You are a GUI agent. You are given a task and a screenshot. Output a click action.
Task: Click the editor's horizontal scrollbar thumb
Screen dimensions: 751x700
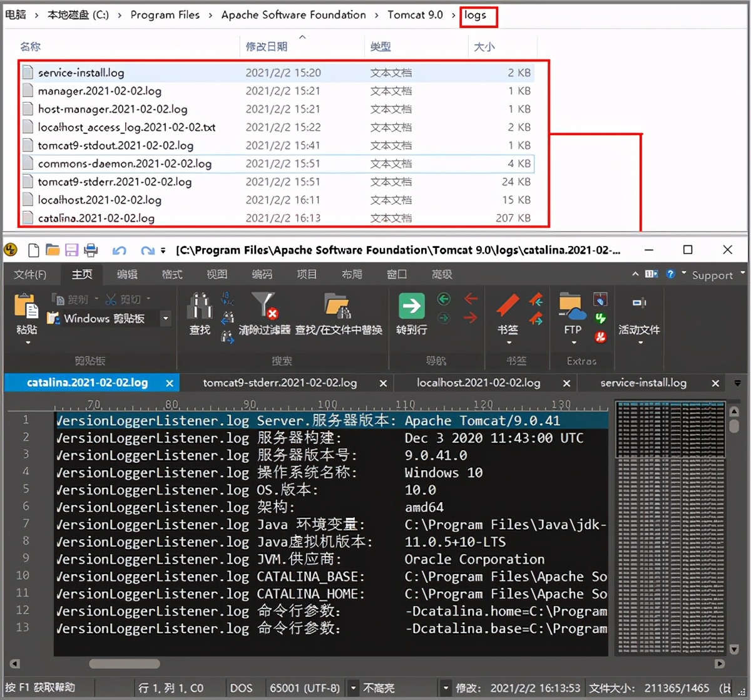125,664
